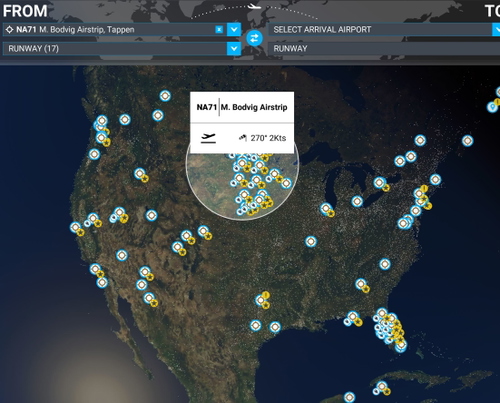Click the Select Arrival Airport field
Screen dimensions: 500x403
(x=380, y=30)
